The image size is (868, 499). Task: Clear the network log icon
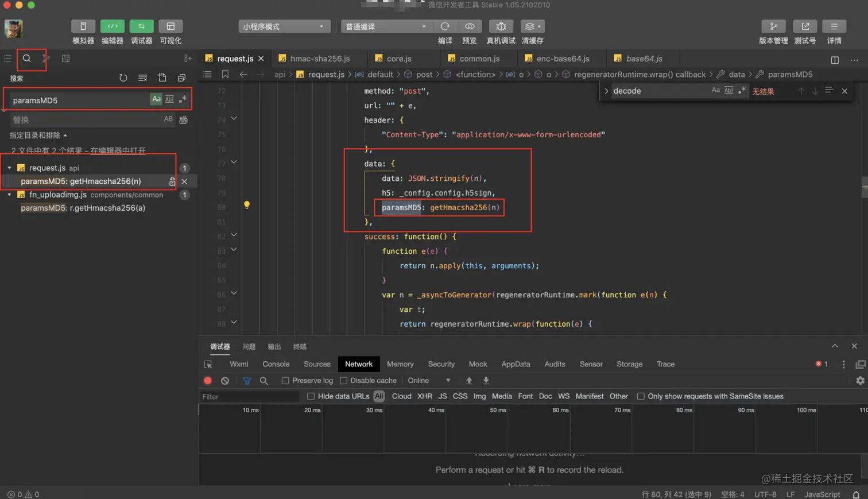225,381
